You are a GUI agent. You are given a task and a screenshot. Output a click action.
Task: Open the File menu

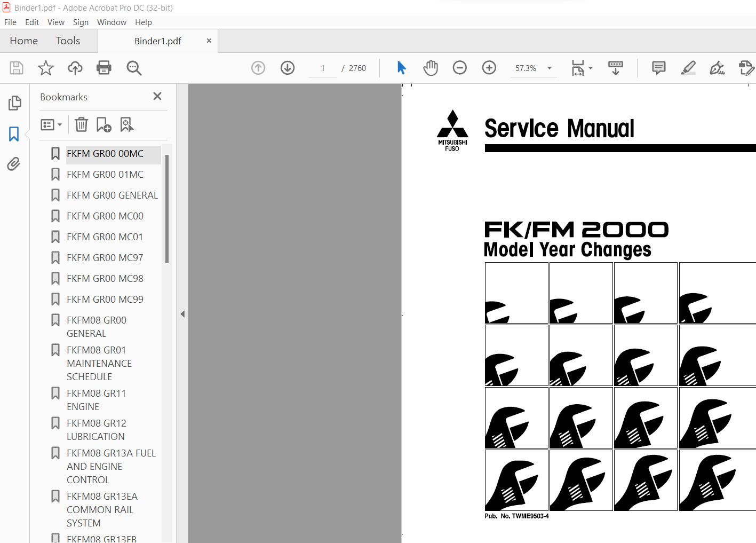pos(10,22)
